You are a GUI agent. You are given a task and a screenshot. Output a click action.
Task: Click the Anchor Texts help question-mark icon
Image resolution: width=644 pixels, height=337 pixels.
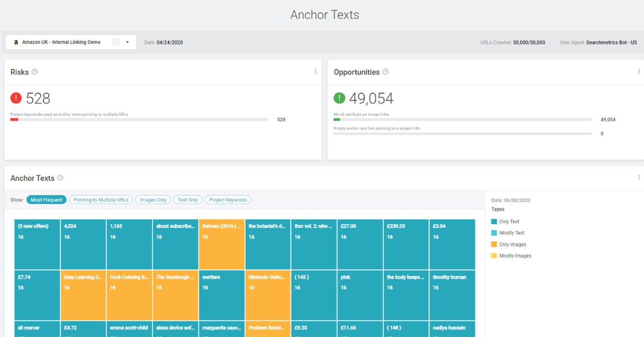click(60, 178)
